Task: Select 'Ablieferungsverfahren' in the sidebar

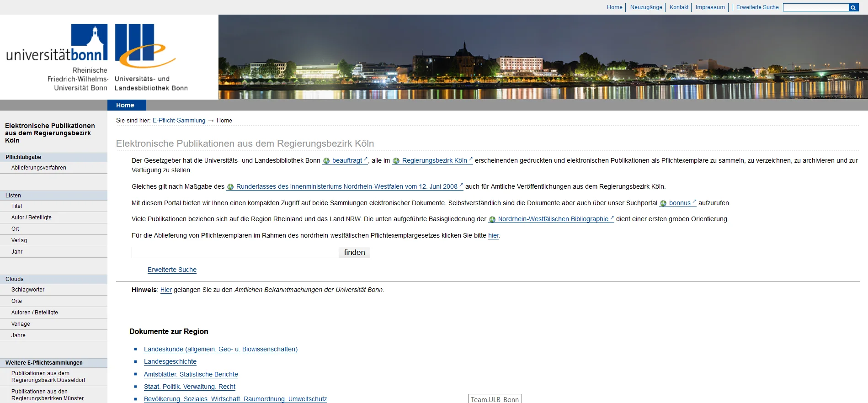Action: tap(39, 168)
